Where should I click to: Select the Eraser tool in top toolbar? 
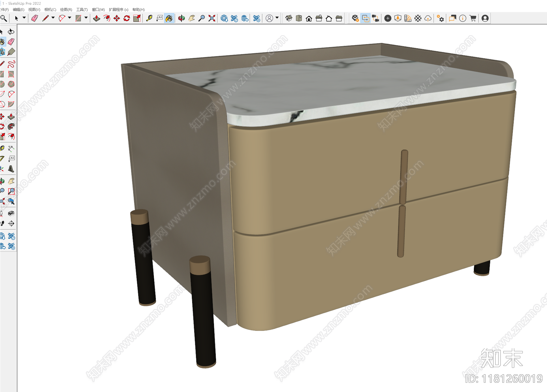pos(35,18)
